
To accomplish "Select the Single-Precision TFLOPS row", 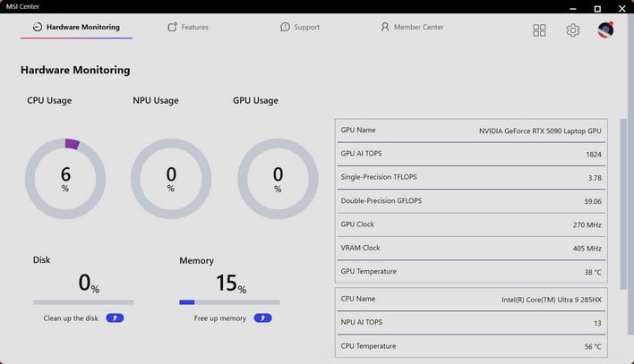I will [471, 177].
